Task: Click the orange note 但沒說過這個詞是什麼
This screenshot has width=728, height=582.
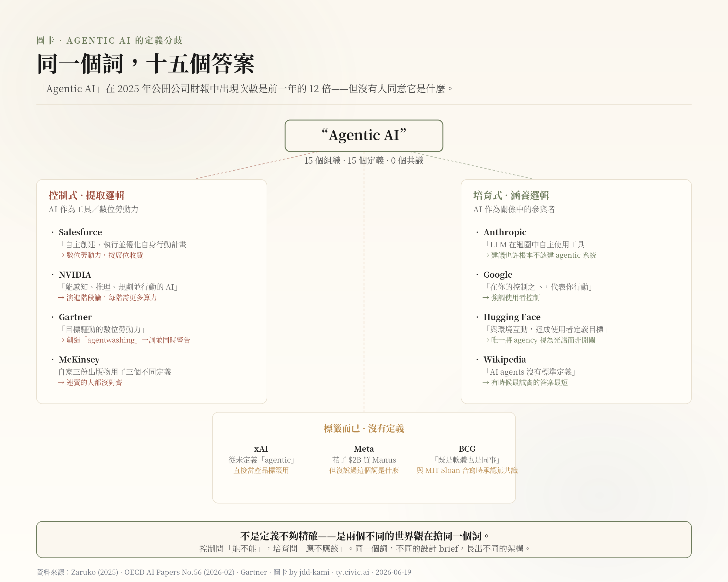Action: point(364,470)
